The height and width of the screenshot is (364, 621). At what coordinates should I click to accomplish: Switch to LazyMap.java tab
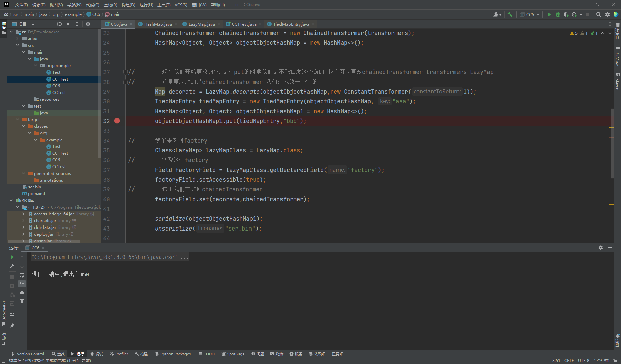202,24
